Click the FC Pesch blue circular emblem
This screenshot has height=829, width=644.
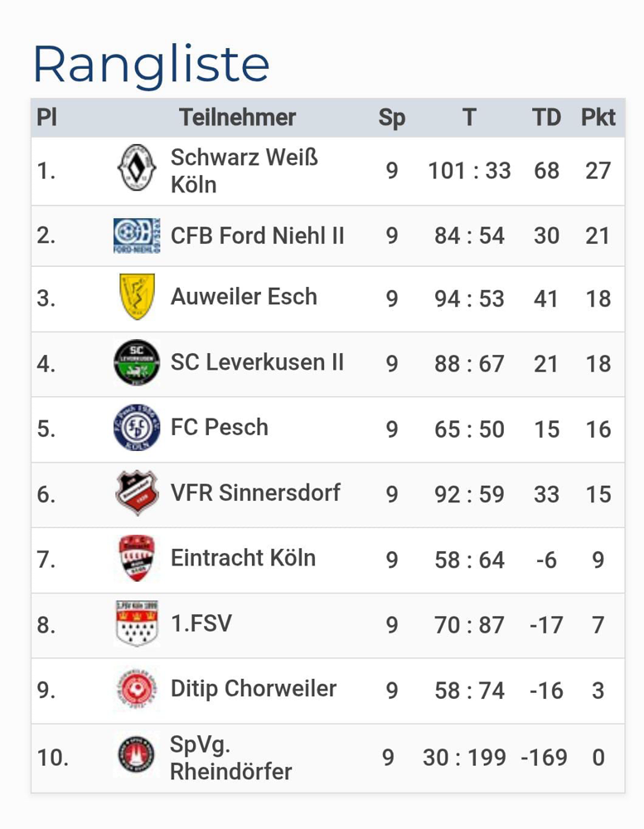pyautogui.click(x=137, y=428)
